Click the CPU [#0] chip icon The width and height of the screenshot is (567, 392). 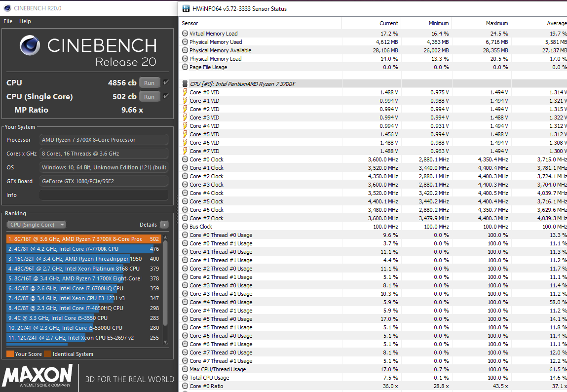point(185,84)
